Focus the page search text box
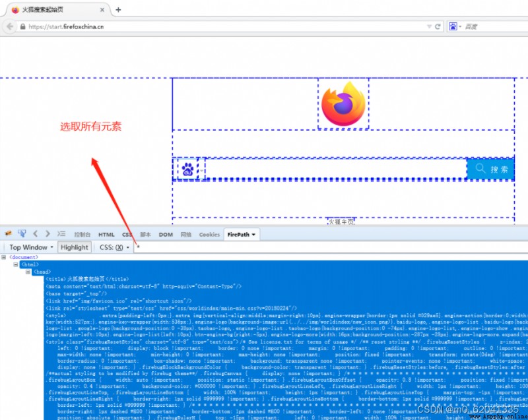 [x=336, y=169]
